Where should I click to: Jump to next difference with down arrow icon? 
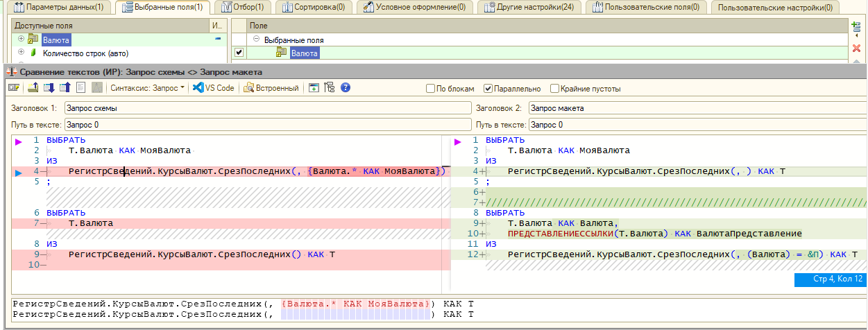[x=49, y=88]
